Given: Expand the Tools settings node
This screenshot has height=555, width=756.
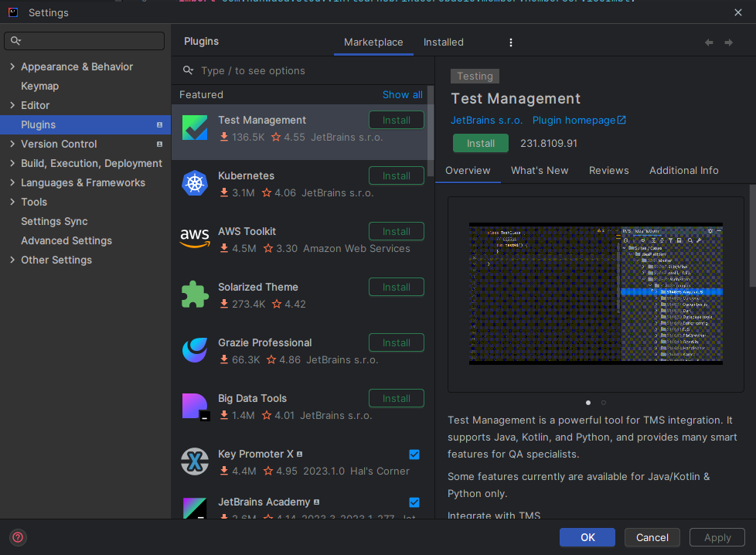Looking at the screenshot, I should point(12,202).
